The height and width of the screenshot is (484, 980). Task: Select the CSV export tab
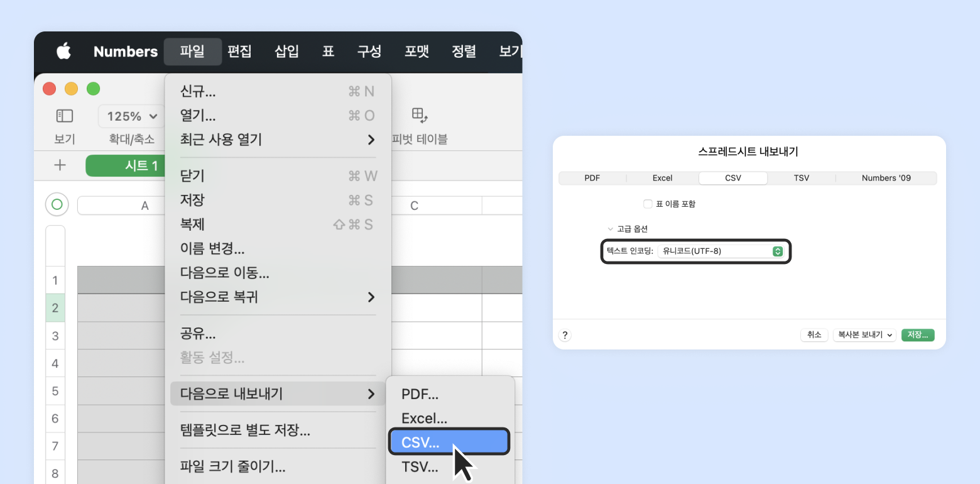(733, 178)
